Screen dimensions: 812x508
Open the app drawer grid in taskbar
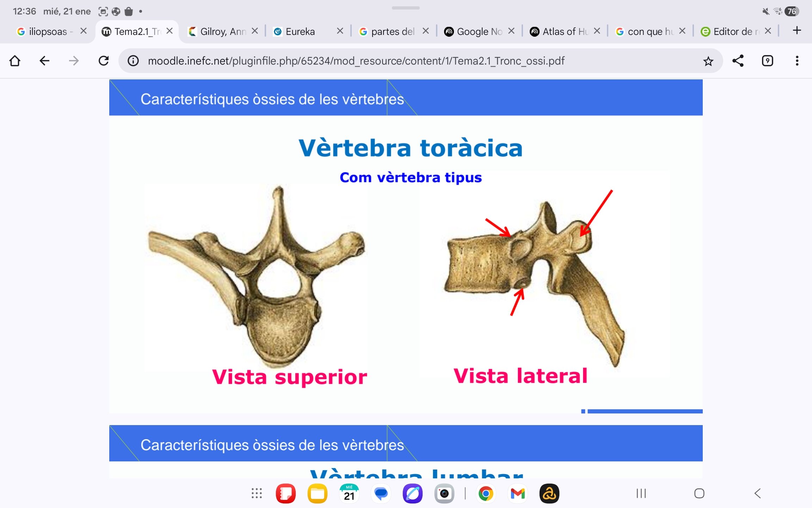tap(257, 493)
